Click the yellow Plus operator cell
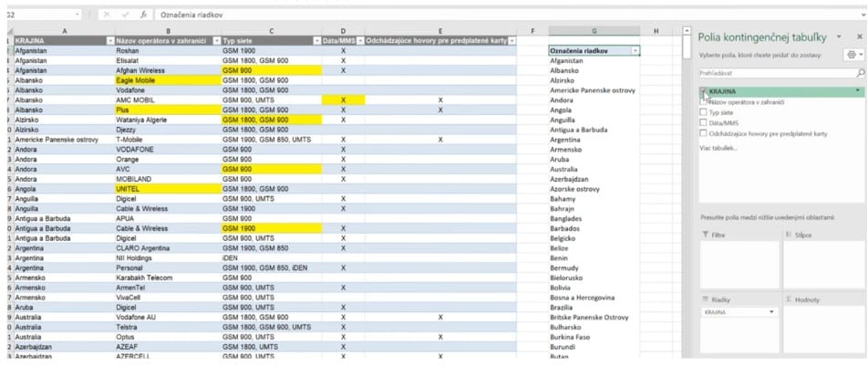Image resolution: width=868 pixels, height=367 pixels. (x=169, y=110)
